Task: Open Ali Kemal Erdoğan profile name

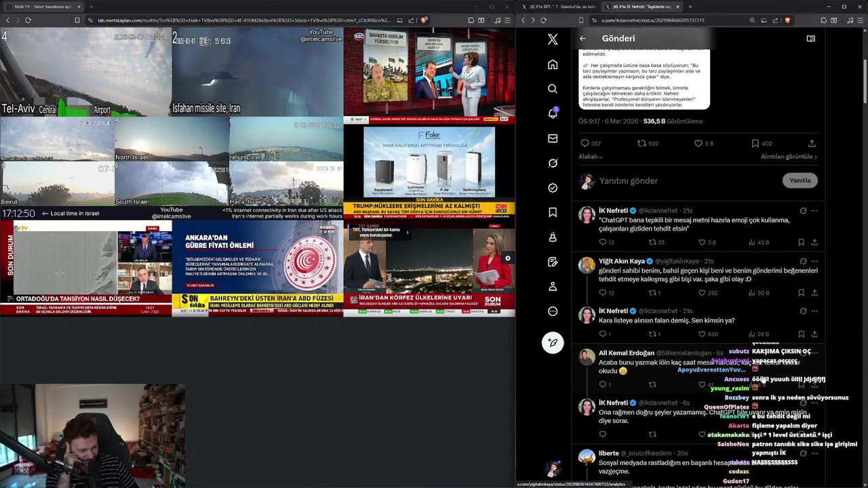Action: tap(627, 353)
